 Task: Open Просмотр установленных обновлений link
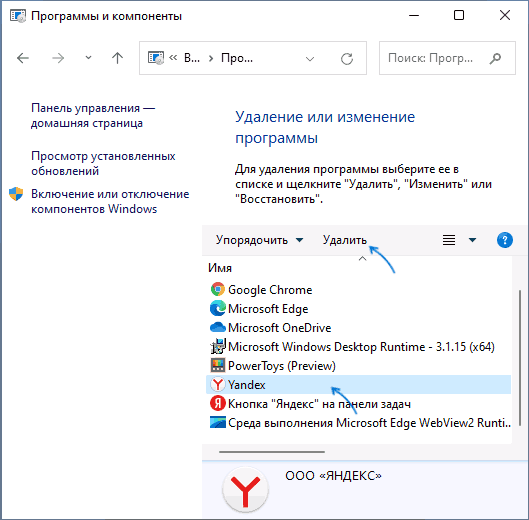[x=103, y=163]
